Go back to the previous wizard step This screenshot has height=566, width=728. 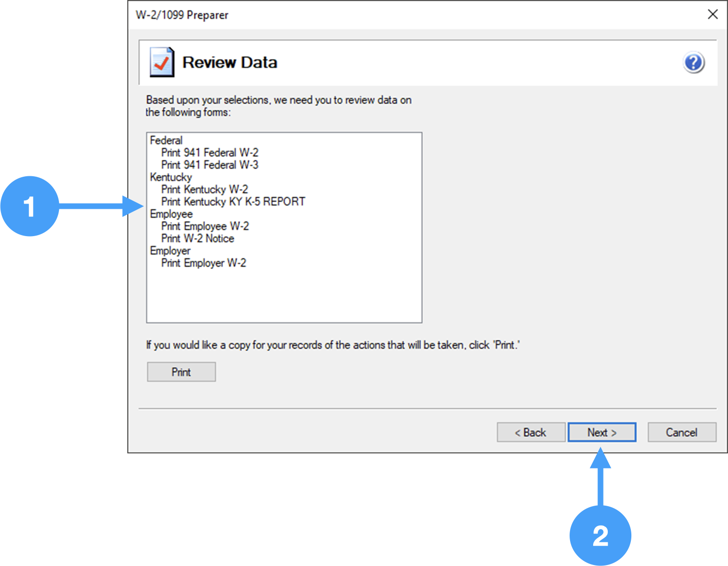click(531, 432)
